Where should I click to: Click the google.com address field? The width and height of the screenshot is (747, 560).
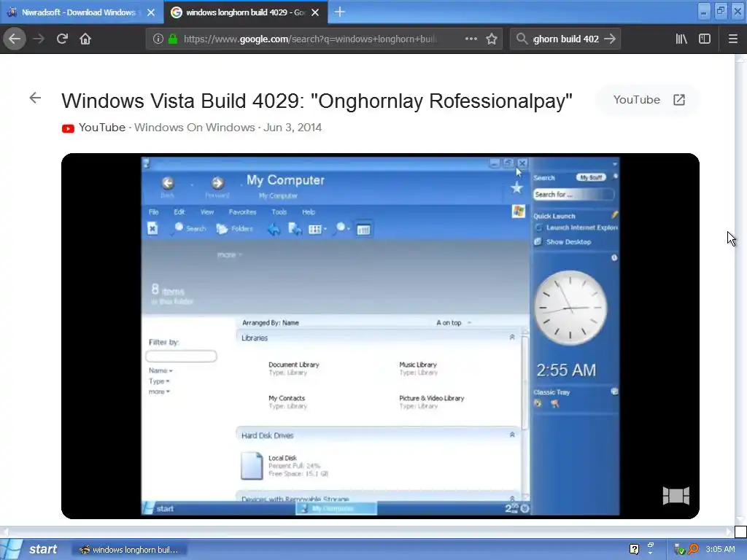point(309,39)
